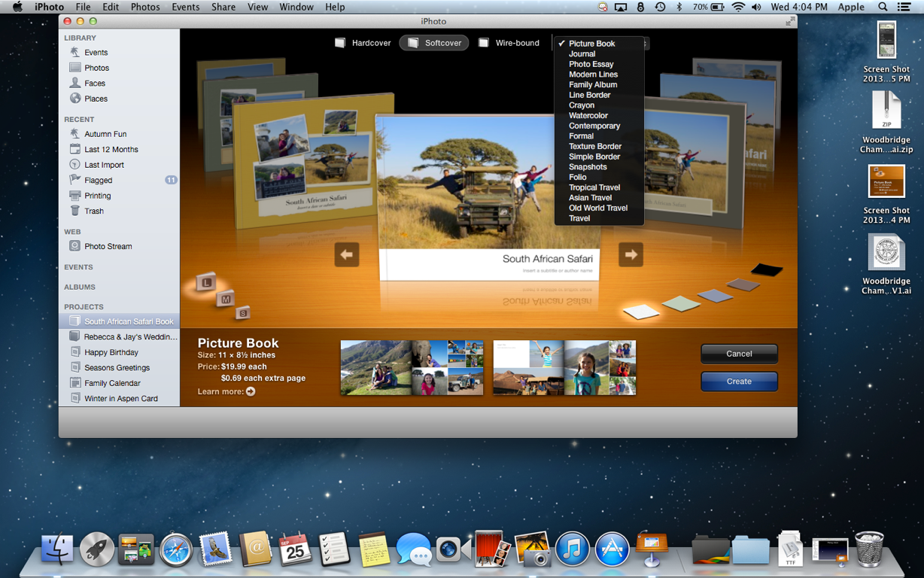Go to next book theme arrow
Image resolution: width=924 pixels, height=578 pixels.
[631, 254]
